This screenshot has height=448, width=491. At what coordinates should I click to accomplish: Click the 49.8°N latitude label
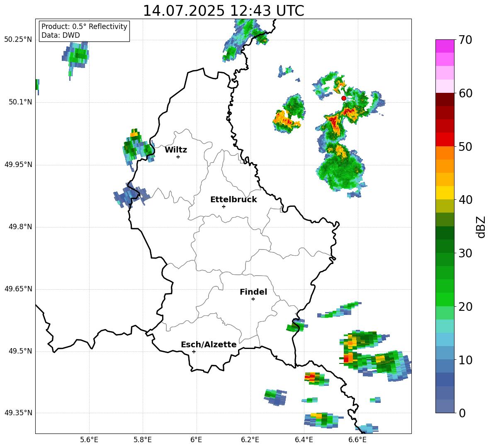20,227
